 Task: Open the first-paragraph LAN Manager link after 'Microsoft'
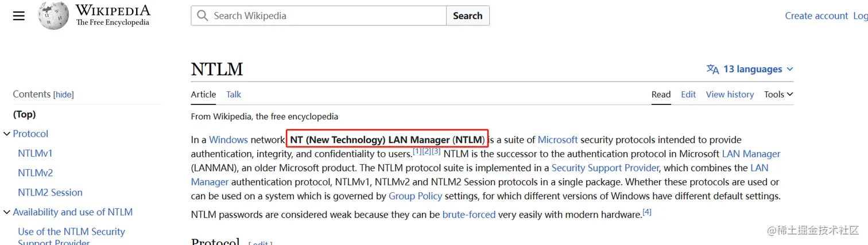(751, 154)
